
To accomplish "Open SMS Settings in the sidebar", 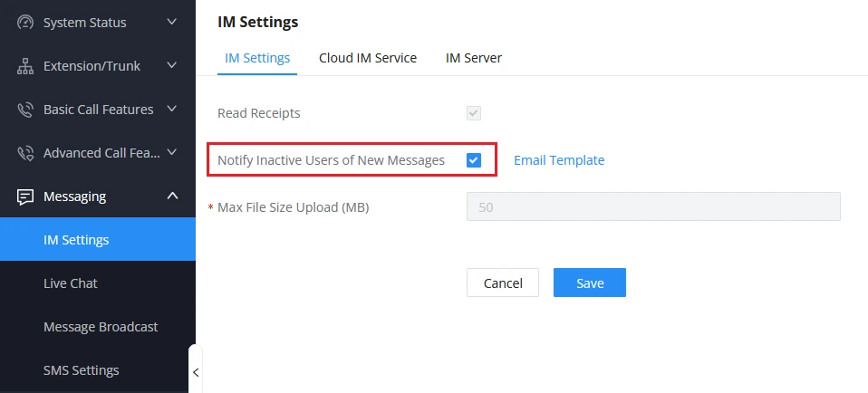I will coord(98,369).
